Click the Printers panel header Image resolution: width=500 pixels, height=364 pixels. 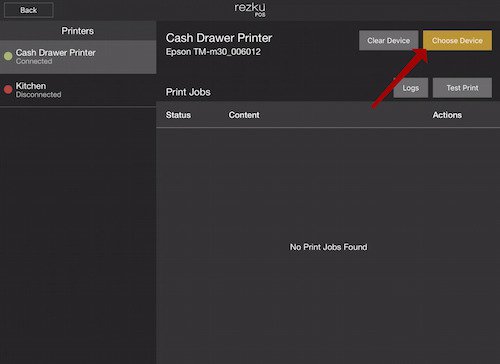pyautogui.click(x=78, y=31)
